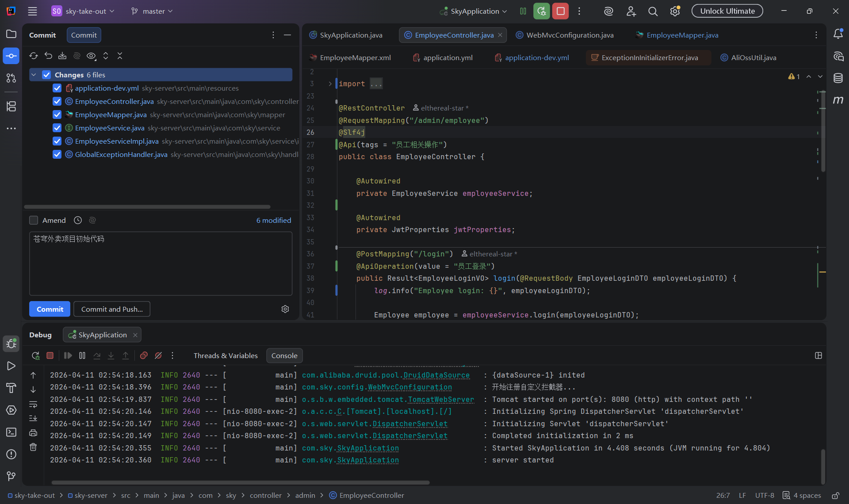This screenshot has width=849, height=504.
Task: Stop the debug session in Debug toolbar
Action: [x=50, y=355]
